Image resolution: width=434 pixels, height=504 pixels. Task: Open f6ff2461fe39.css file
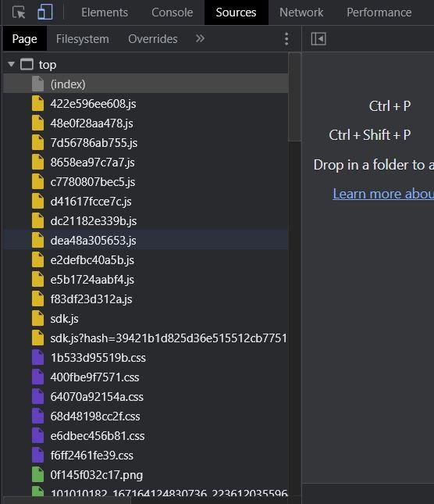145,456
